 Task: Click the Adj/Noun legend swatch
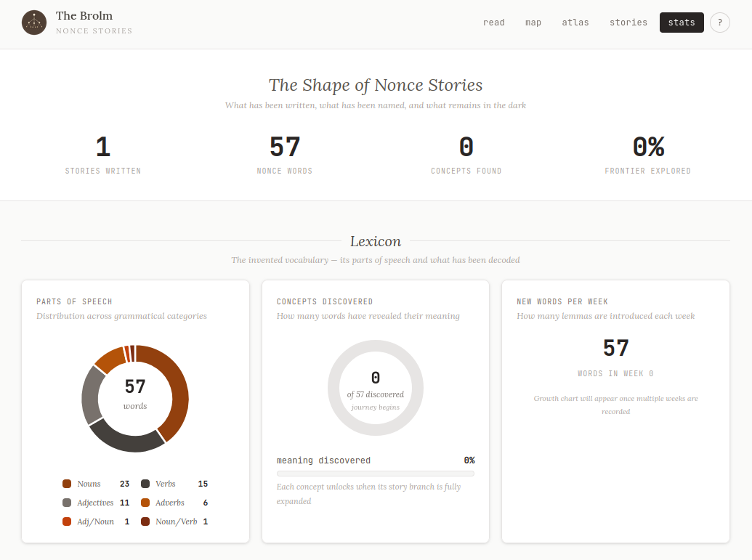[67, 522]
